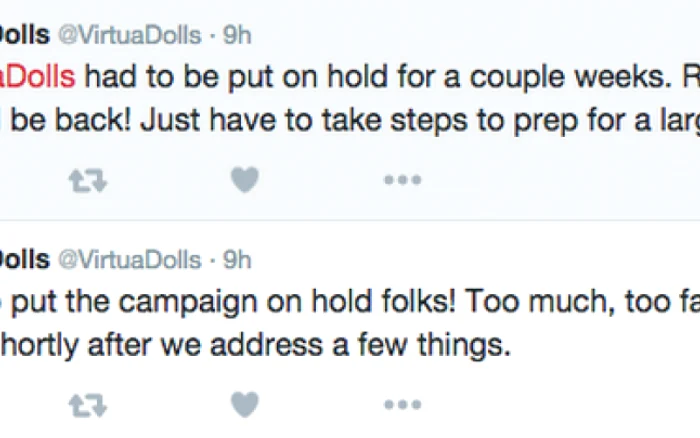Select the bold author name on the bottom tweet
700x438 pixels.
[25, 260]
